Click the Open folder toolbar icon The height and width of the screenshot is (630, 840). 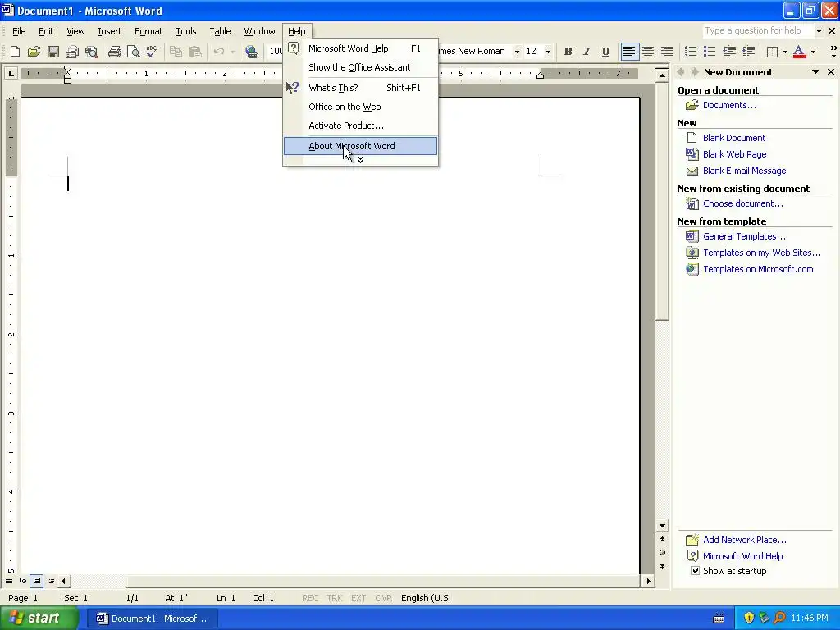coord(34,52)
